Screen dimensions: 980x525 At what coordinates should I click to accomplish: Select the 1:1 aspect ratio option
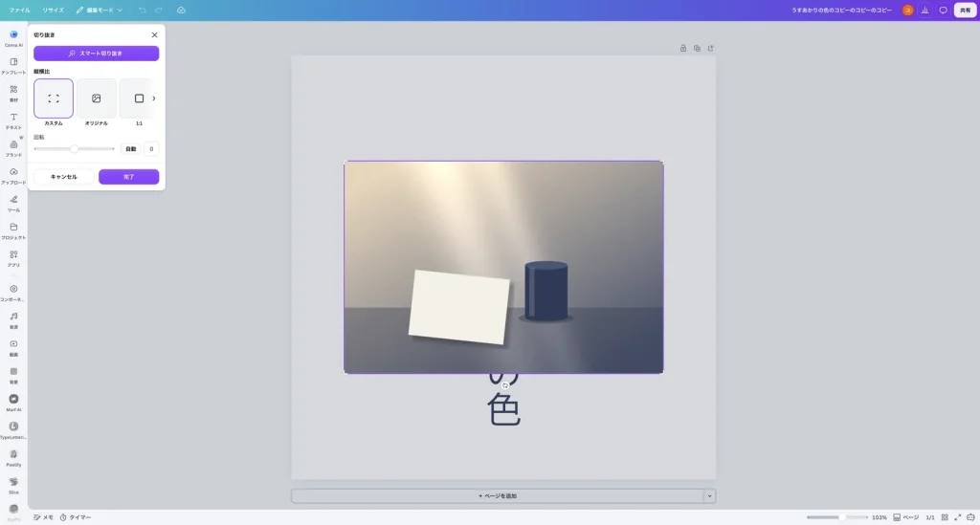coord(139,98)
